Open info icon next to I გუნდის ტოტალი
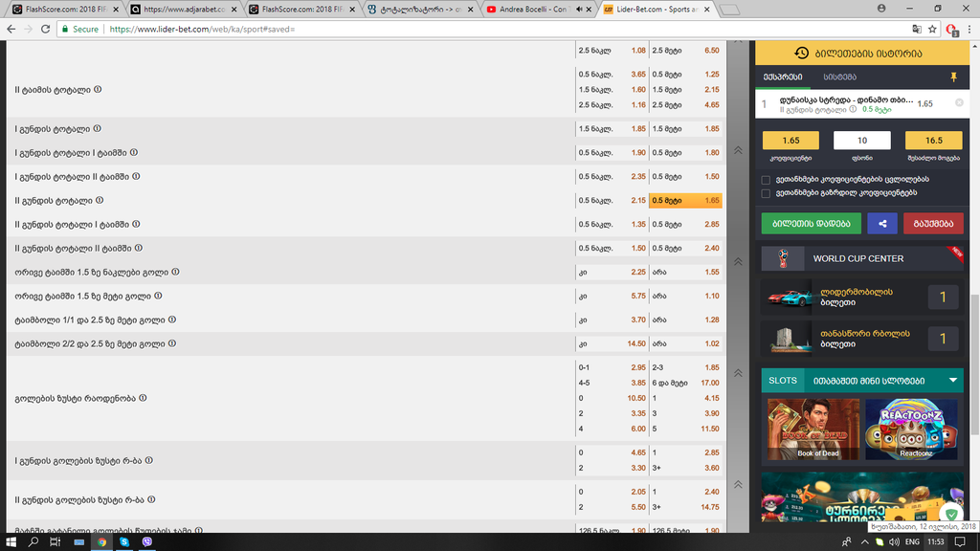 [x=97, y=129]
